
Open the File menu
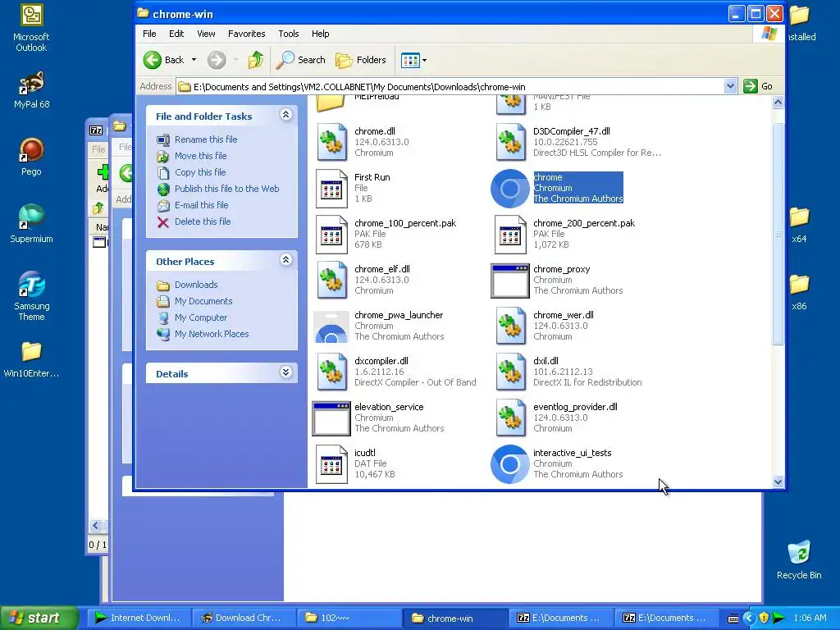[149, 34]
